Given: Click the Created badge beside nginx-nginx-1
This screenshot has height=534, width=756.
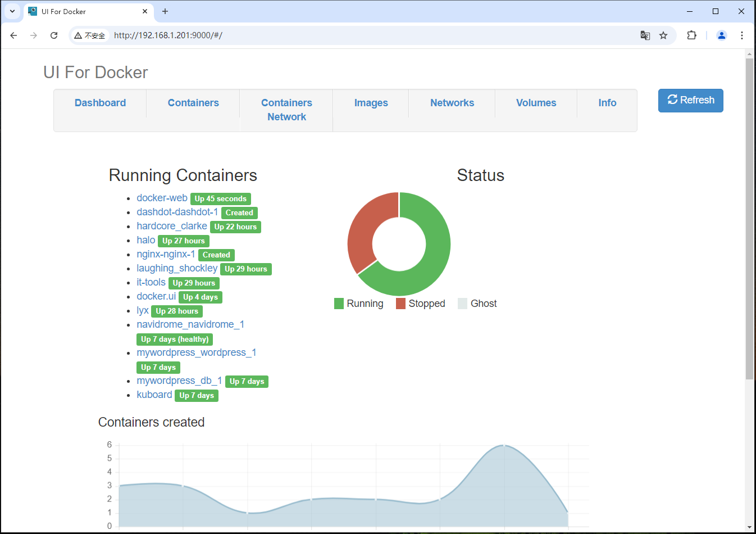Looking at the screenshot, I should coord(216,255).
